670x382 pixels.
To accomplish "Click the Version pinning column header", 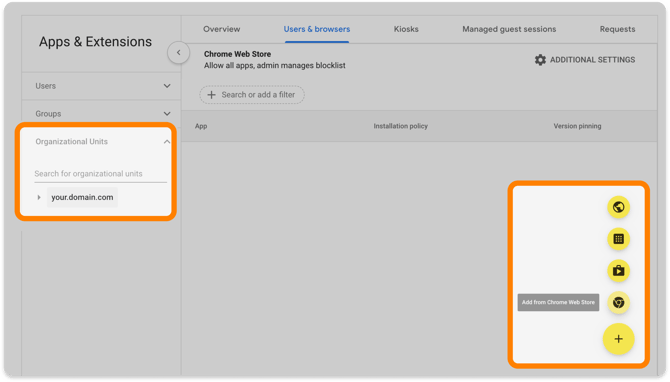I will click(x=577, y=126).
